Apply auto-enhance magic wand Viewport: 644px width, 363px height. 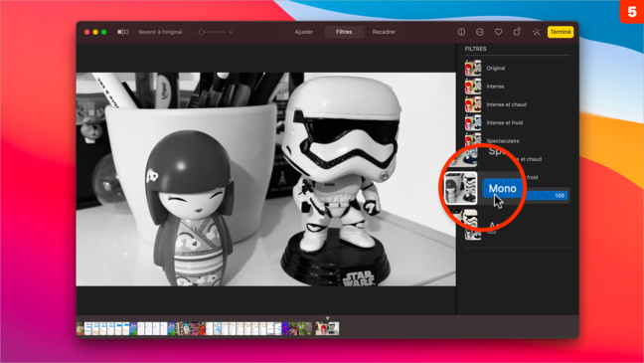[536, 32]
